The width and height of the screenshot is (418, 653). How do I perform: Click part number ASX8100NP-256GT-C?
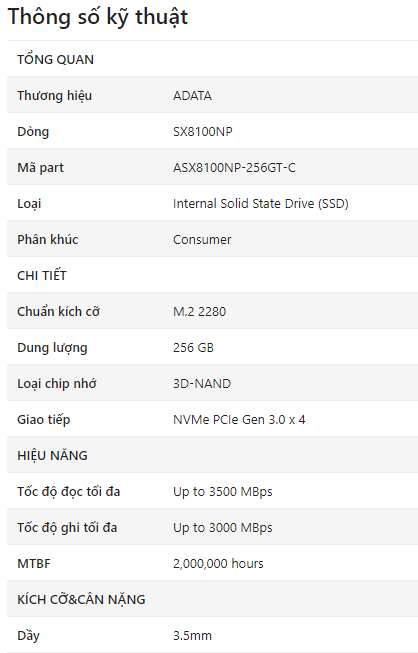coord(234,168)
